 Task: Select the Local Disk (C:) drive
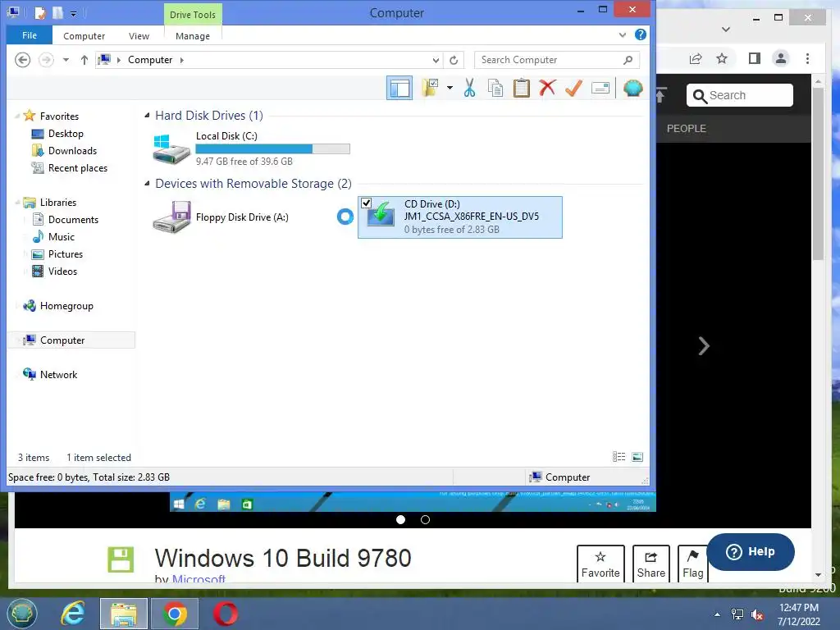coord(252,149)
